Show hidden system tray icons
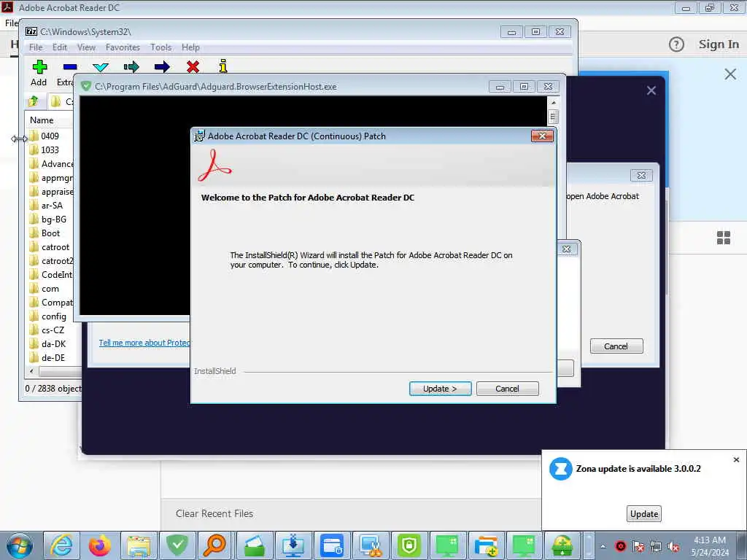The image size is (747, 560). click(603, 547)
